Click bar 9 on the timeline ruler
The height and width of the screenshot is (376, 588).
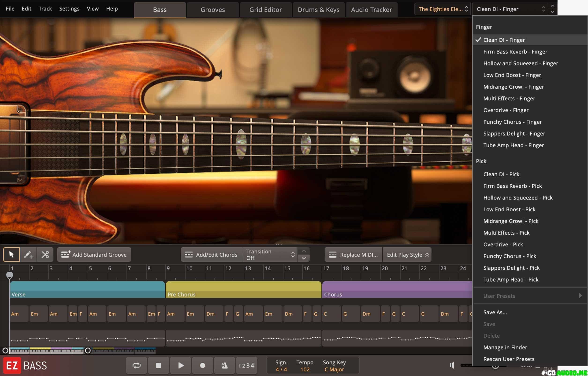pos(168,268)
